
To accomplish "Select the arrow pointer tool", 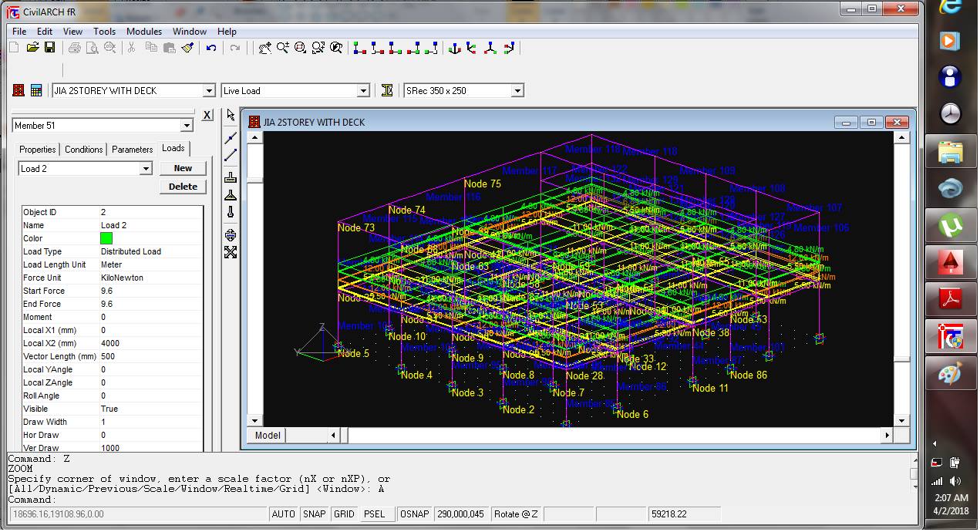I will 231,116.
